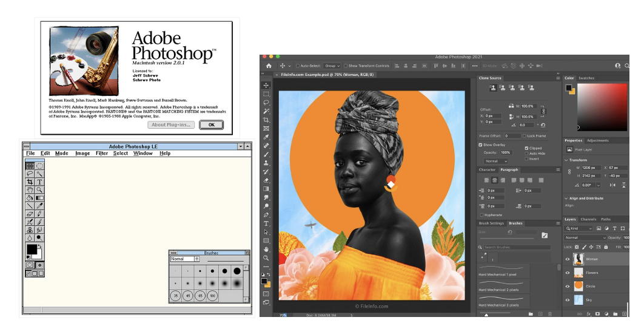Select the Lasso tool in Photoshop 2021 toolbar
The width and height of the screenshot is (644, 334).
266,103
